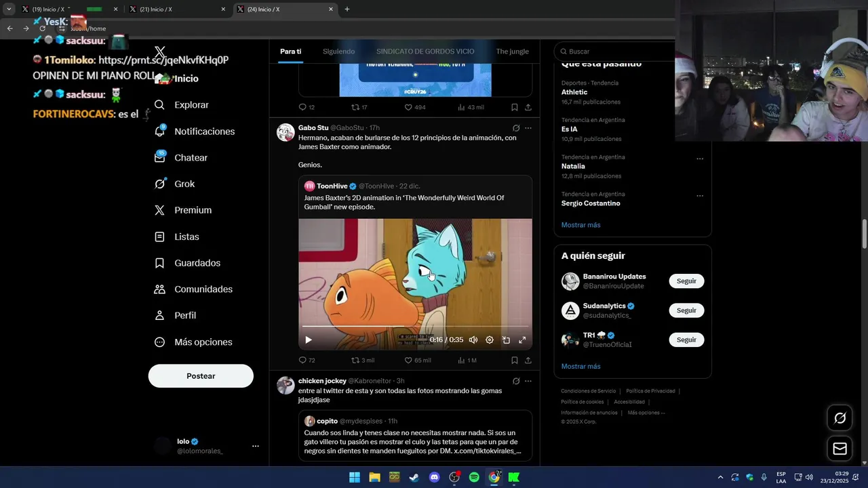Bookmark the Gabo Stu post
Viewport: 868px width, 488px height.
515,360
